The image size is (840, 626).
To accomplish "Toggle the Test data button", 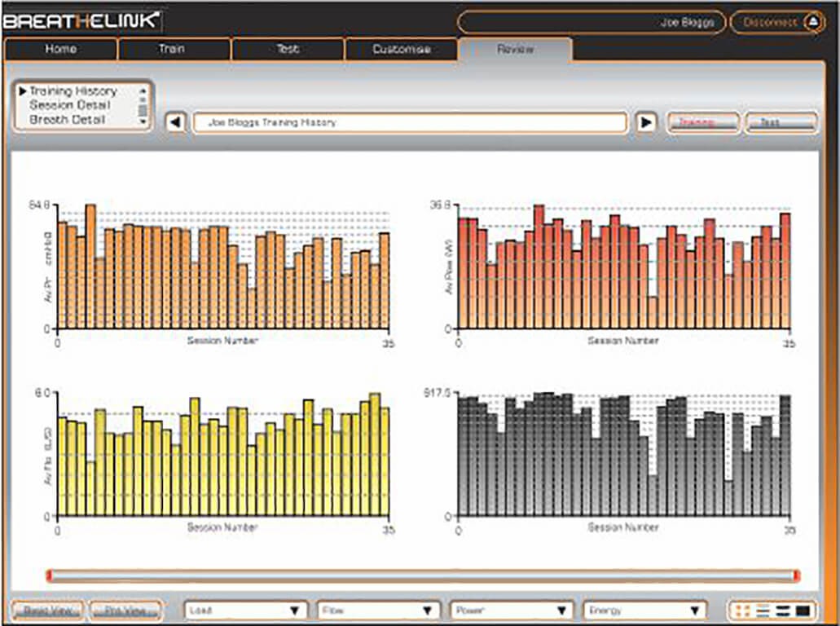I will [780, 122].
